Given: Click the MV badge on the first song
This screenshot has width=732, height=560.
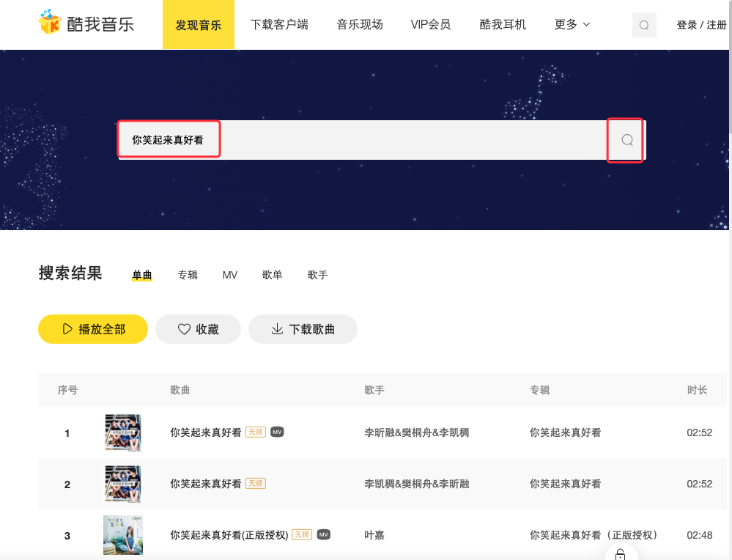Looking at the screenshot, I should (276, 432).
